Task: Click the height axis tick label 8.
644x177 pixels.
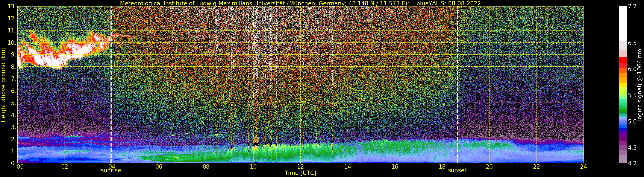Action: [x=14, y=67]
